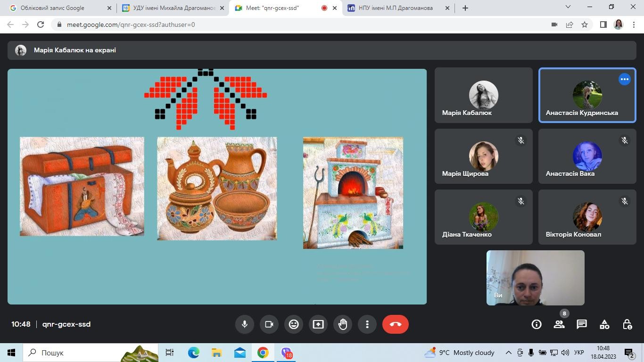Image resolution: width=644 pixels, height=362 pixels.
Task: Open host controls lock icon
Action: coord(627,324)
